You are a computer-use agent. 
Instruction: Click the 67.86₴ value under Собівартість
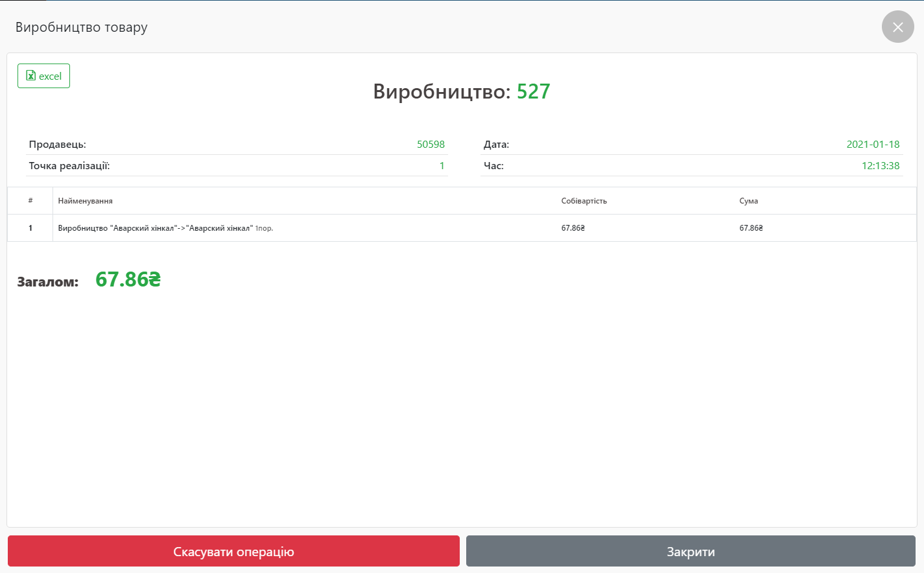tap(573, 228)
